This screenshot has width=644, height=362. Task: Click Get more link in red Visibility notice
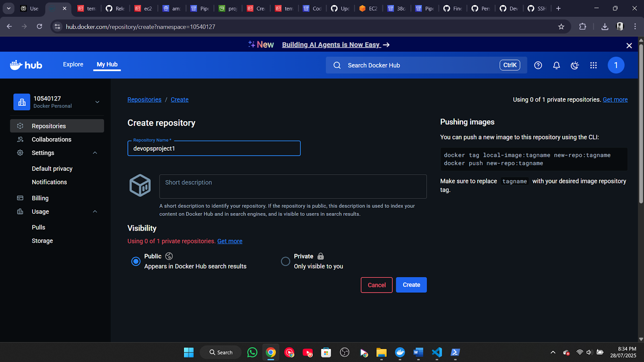click(x=230, y=241)
